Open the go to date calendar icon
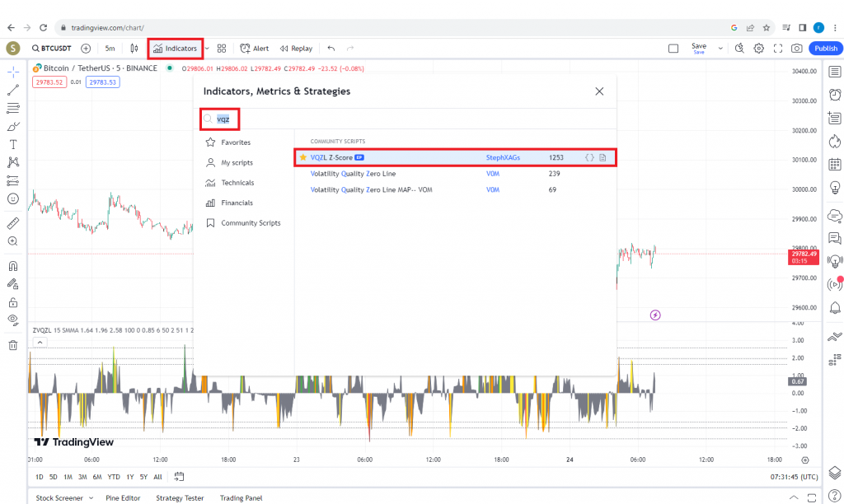The width and height of the screenshot is (844, 504). (179, 477)
